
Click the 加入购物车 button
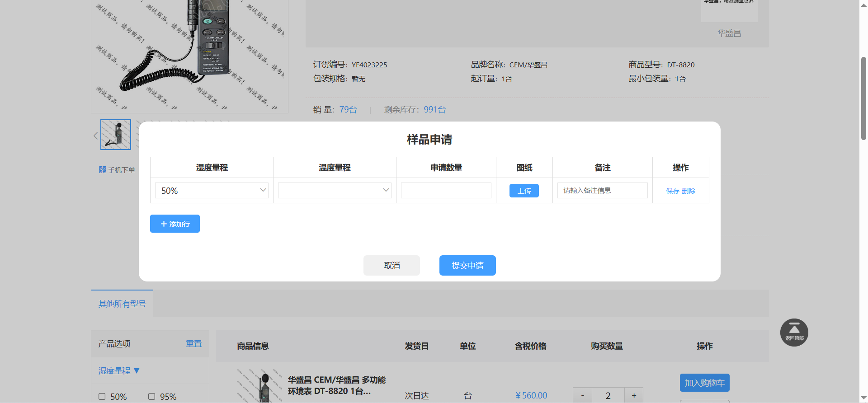point(704,383)
